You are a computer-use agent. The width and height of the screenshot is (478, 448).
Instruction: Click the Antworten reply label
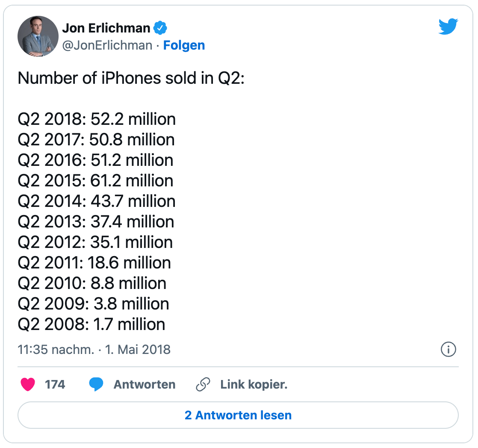[145, 385]
